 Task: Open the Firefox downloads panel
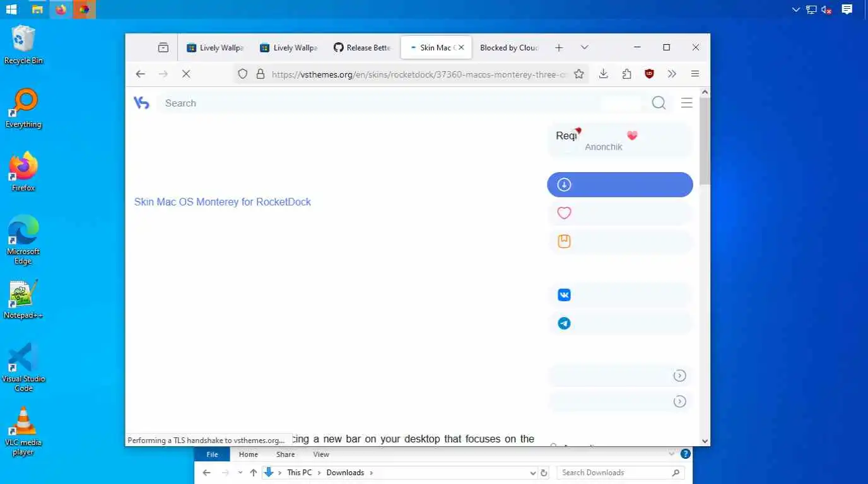tap(604, 74)
